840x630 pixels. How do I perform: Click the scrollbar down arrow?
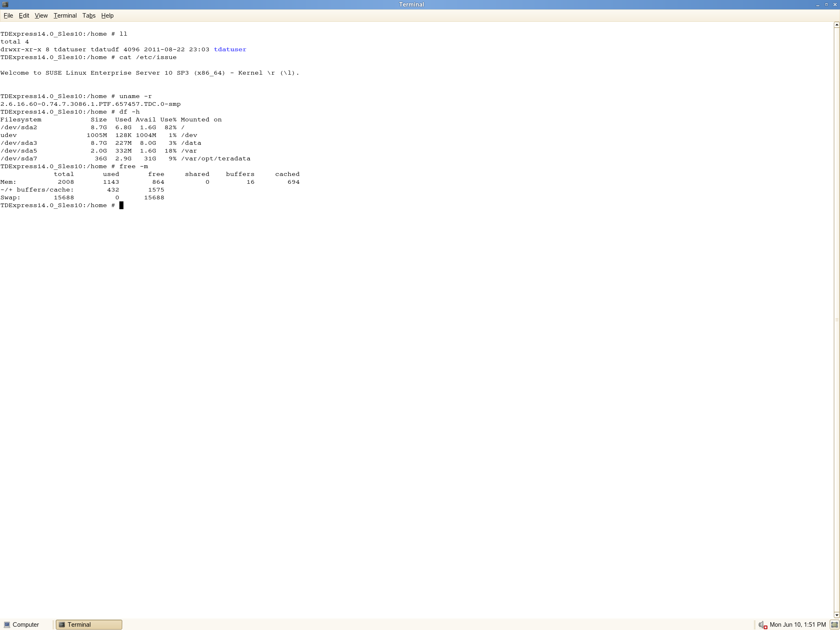tap(837, 615)
